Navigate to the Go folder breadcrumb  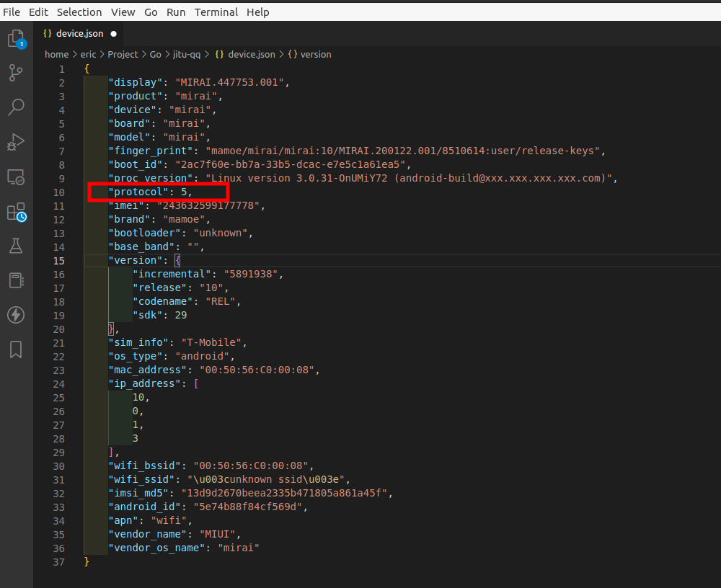point(155,54)
